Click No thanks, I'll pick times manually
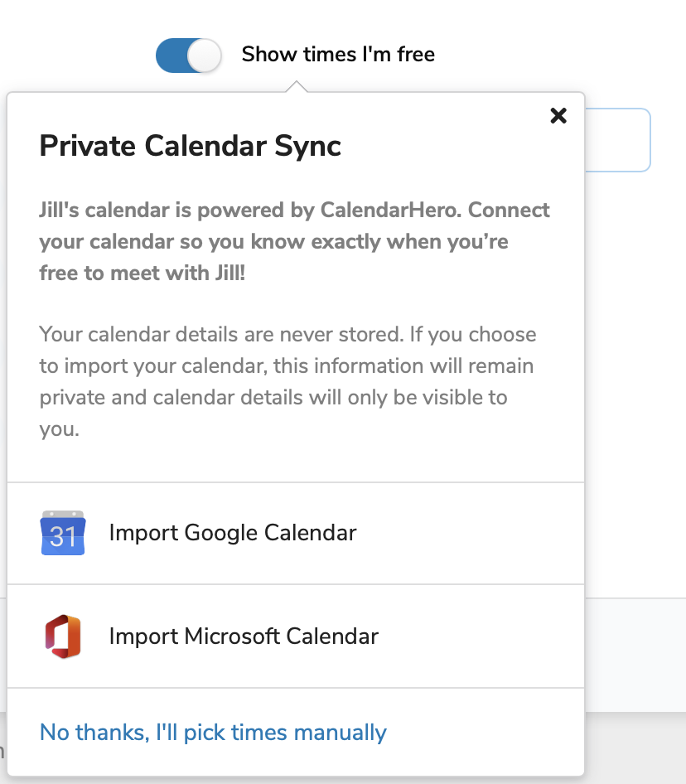This screenshot has width=686, height=784. pyautogui.click(x=213, y=733)
